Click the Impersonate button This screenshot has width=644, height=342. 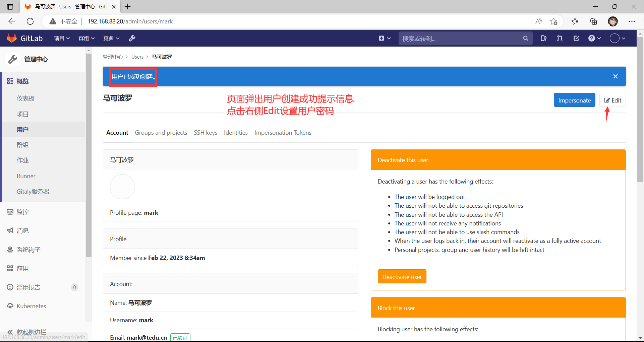click(574, 100)
